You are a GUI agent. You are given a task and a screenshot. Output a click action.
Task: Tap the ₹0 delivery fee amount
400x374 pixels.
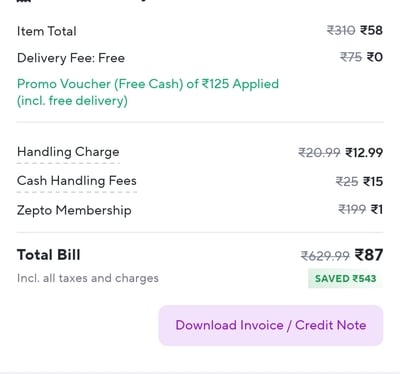375,57
